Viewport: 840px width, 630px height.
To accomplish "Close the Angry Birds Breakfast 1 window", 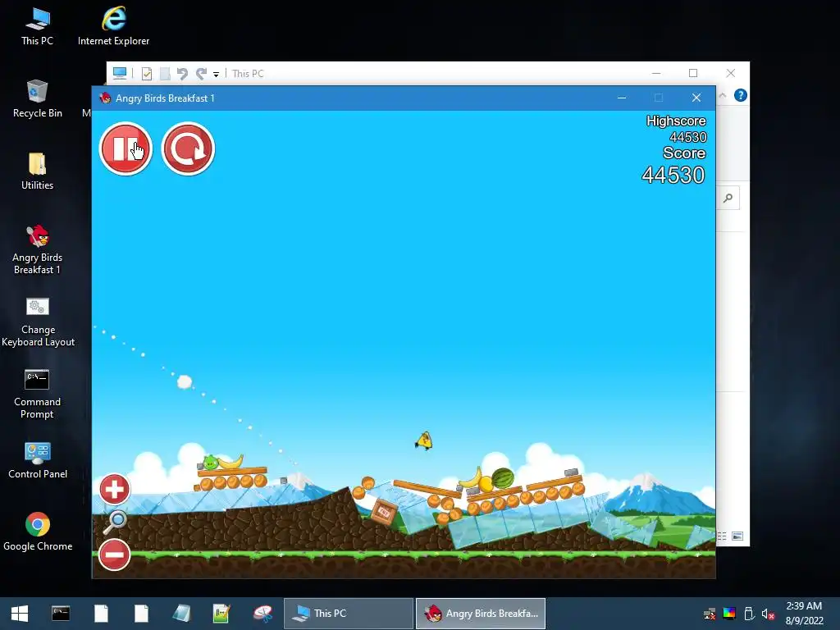I will click(x=696, y=98).
